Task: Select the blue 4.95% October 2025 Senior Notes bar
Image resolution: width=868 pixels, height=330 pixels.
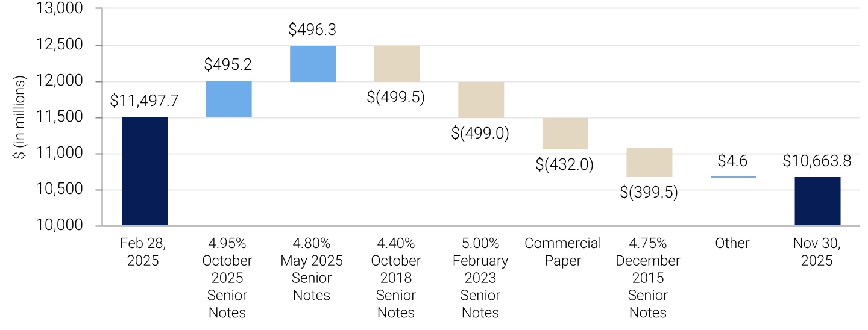Action: coord(228,99)
